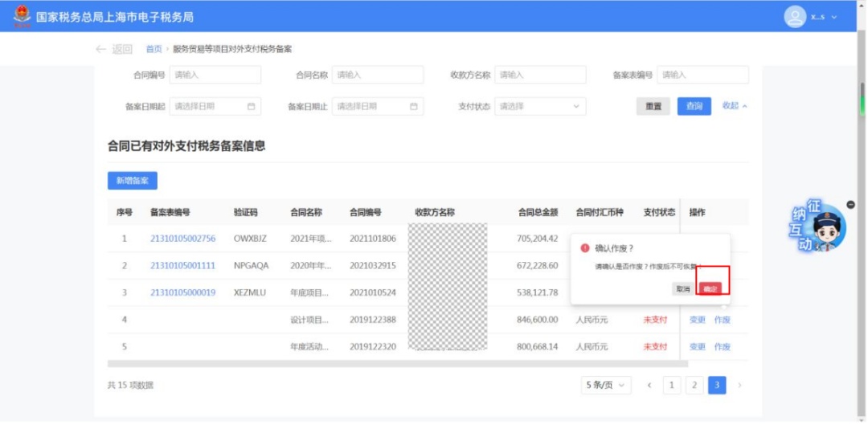Click the 验证码 cell OWXBJZ
868x425 pixels.
(250, 239)
